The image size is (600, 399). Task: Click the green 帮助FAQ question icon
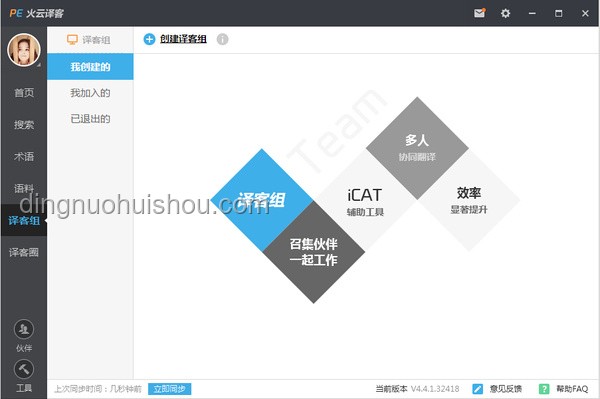544,389
